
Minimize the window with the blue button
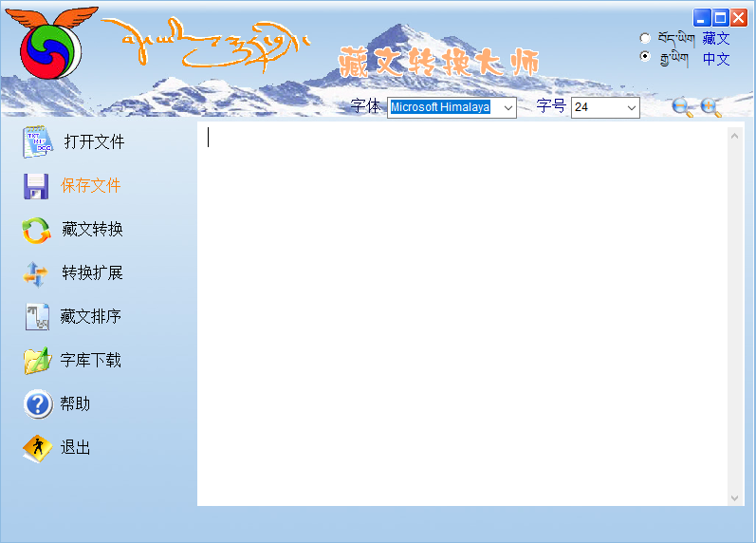coord(702,18)
